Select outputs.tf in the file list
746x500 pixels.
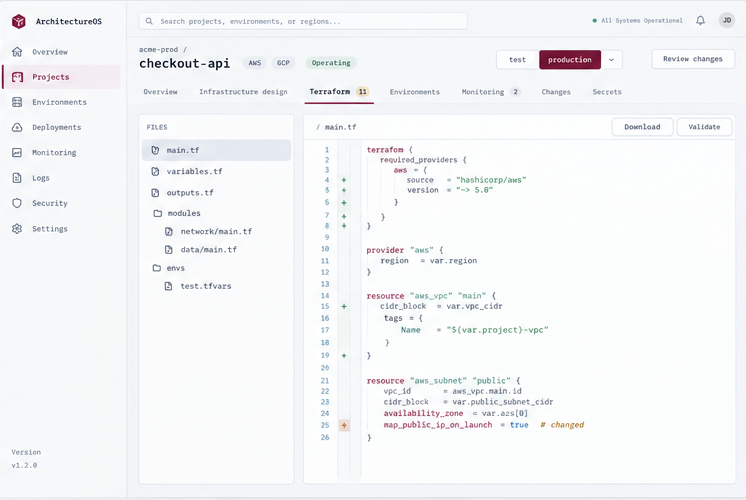coord(216,193)
